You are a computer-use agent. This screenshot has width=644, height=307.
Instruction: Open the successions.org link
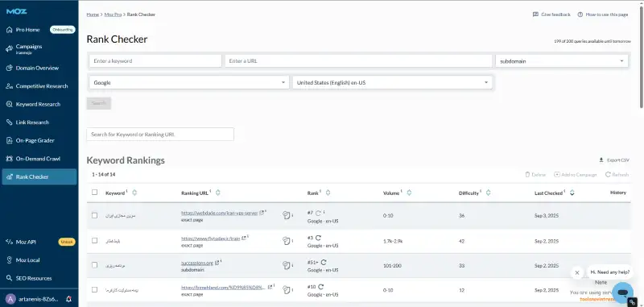197,263
